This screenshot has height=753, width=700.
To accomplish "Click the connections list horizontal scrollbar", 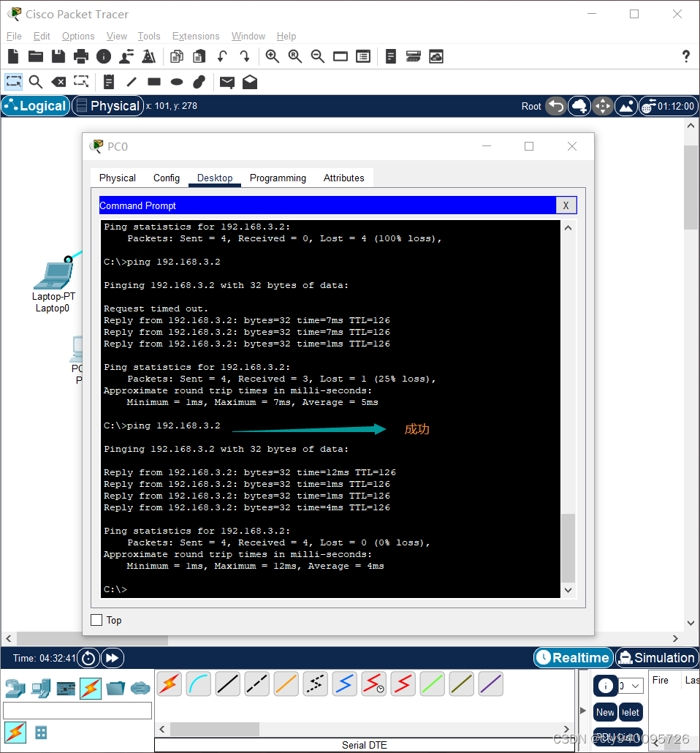I will [x=215, y=729].
